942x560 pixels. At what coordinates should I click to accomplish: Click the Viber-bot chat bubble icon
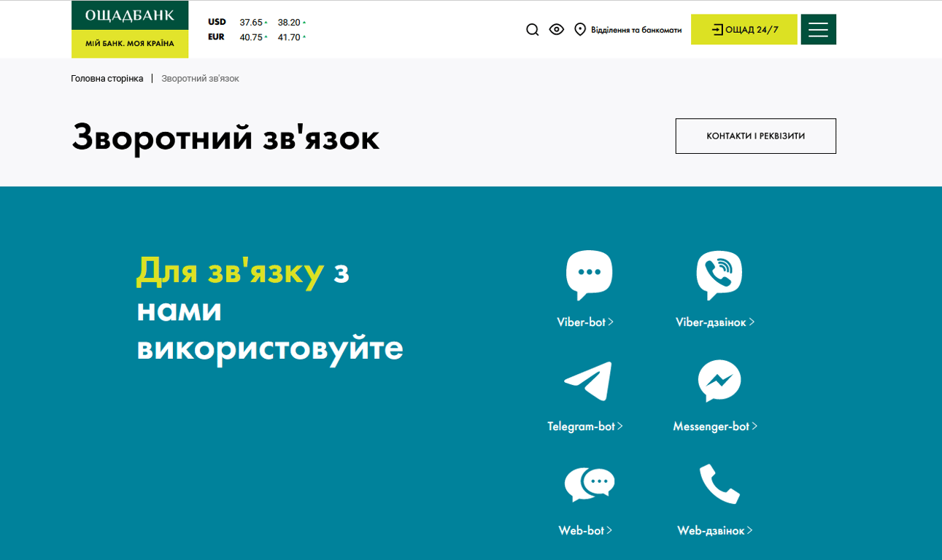(x=589, y=274)
